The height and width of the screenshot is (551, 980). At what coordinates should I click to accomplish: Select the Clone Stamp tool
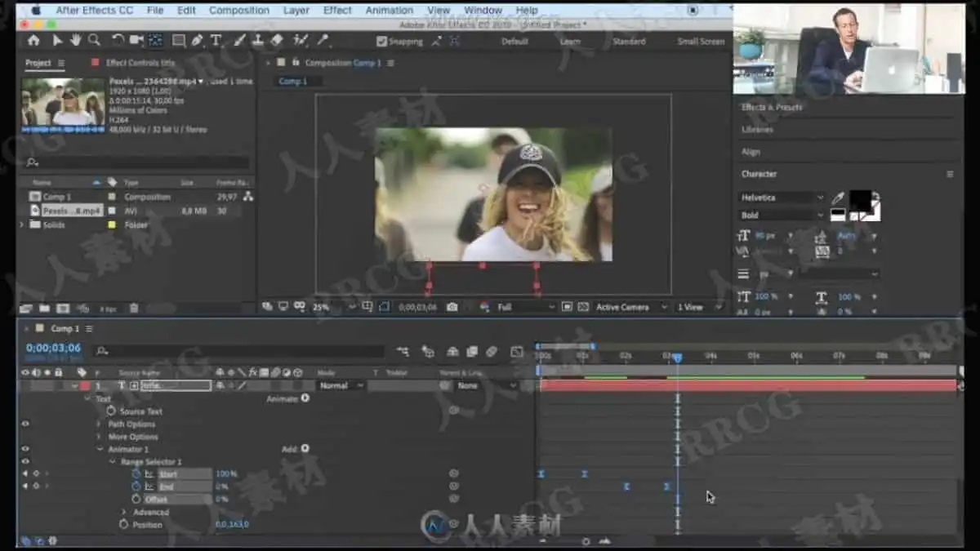tap(258, 40)
